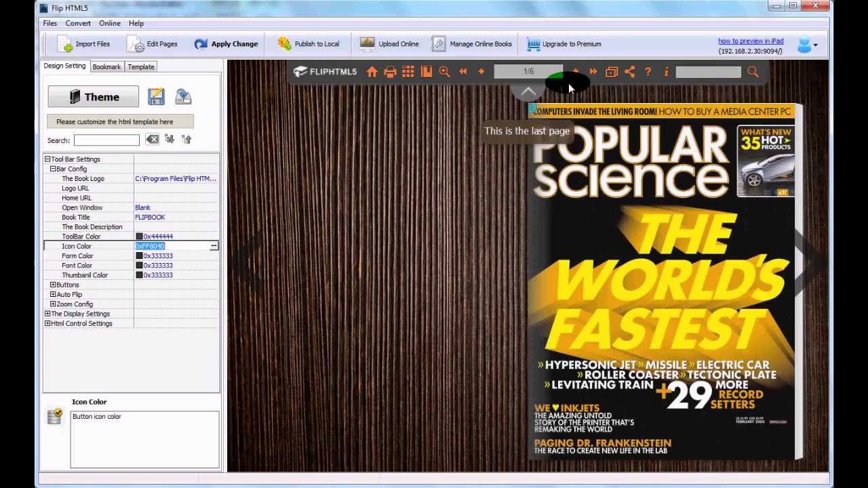Screen dimensions: 868x488
Task: Go to flipbook home icon
Action: 372,72
